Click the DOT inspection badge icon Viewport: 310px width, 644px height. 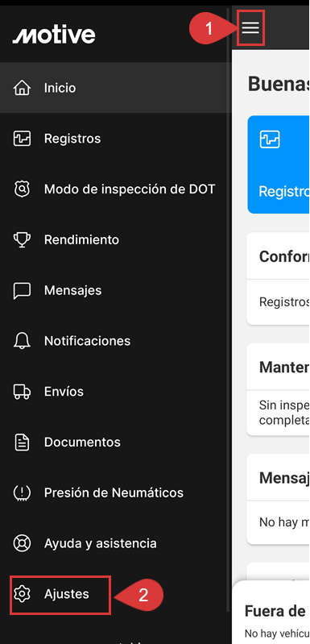(23, 189)
